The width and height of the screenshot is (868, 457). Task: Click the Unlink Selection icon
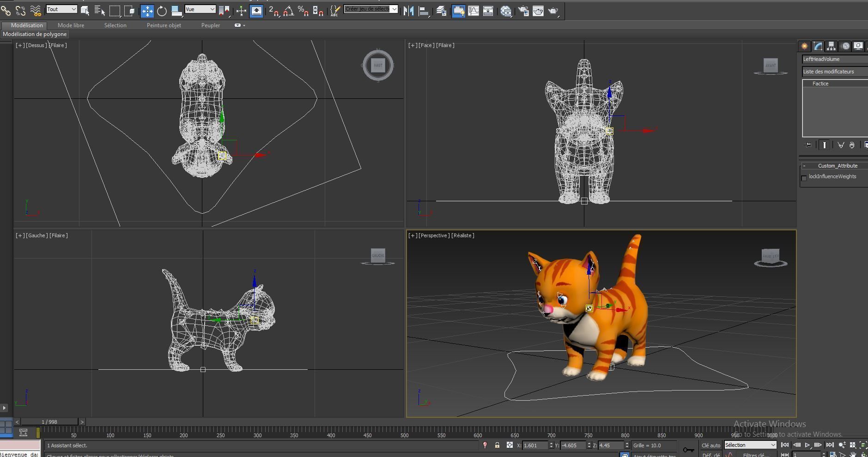(x=21, y=10)
